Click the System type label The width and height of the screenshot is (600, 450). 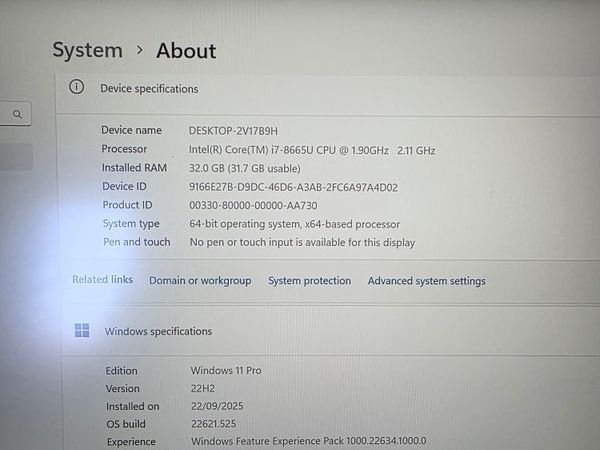click(131, 224)
